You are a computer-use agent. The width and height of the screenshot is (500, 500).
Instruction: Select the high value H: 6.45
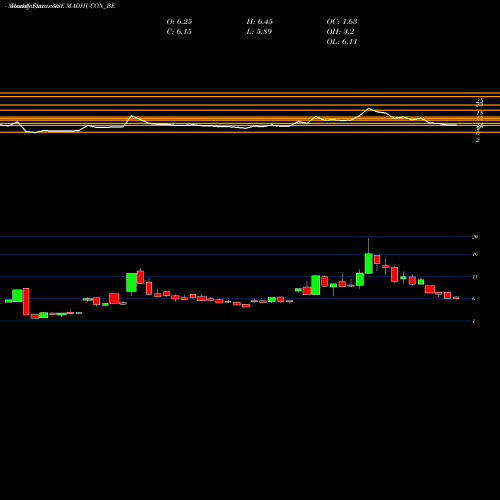click(x=260, y=22)
